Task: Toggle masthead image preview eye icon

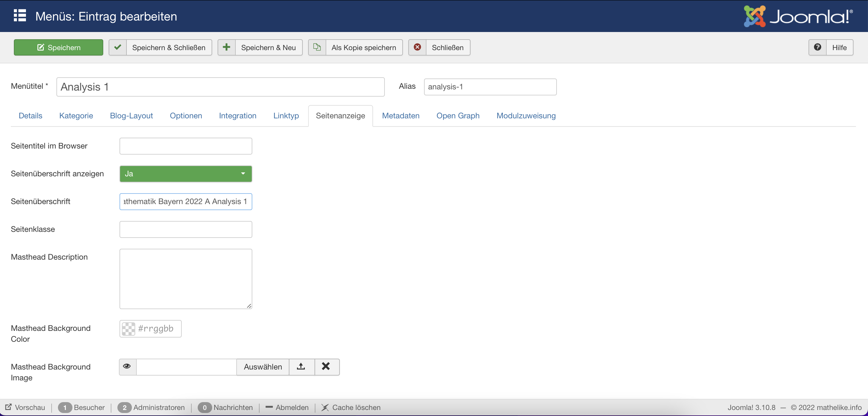Action: (x=127, y=367)
